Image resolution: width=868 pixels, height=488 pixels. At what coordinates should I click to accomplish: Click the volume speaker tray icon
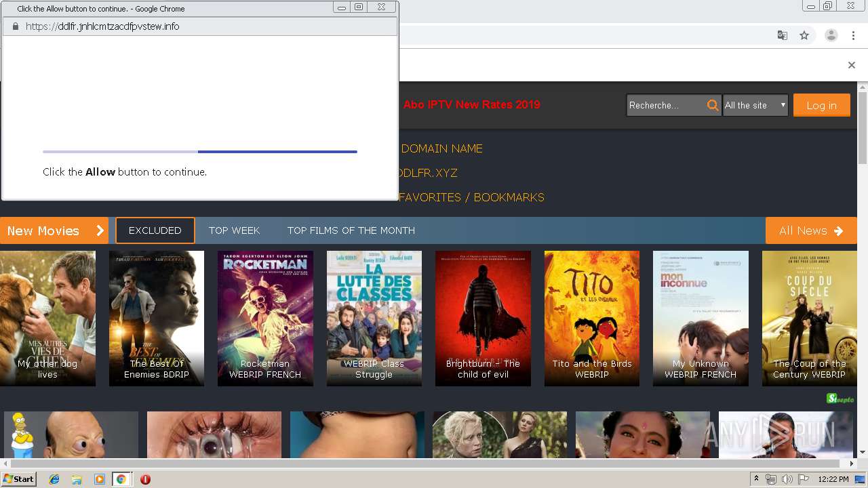click(787, 479)
